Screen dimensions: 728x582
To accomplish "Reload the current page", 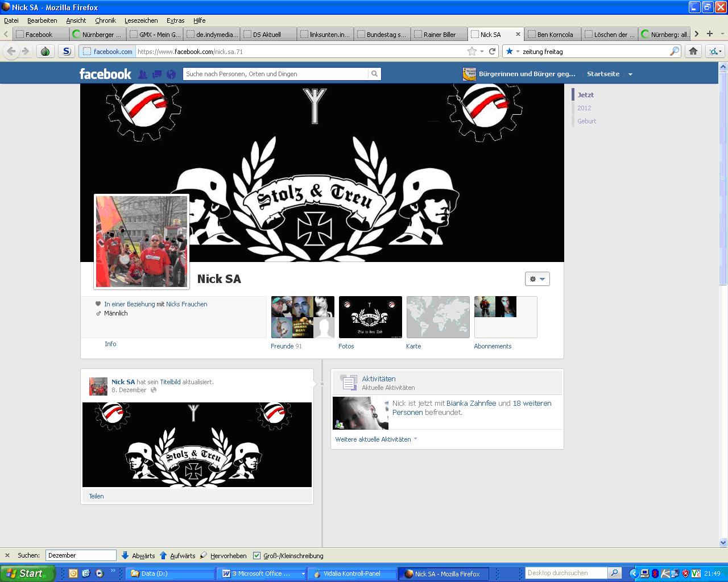I will coord(493,51).
